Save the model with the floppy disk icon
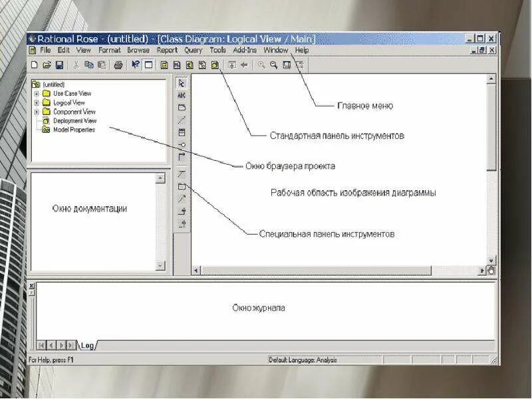 59,65
